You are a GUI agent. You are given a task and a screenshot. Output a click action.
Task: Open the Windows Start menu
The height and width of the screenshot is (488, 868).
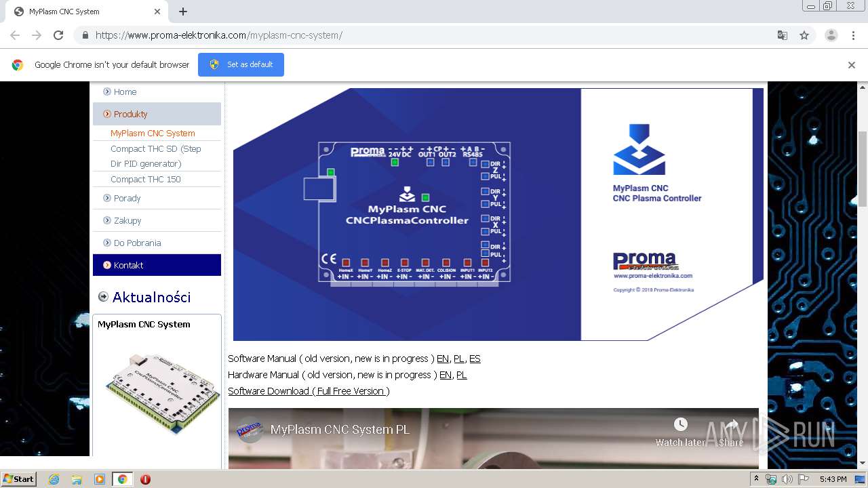[18, 479]
